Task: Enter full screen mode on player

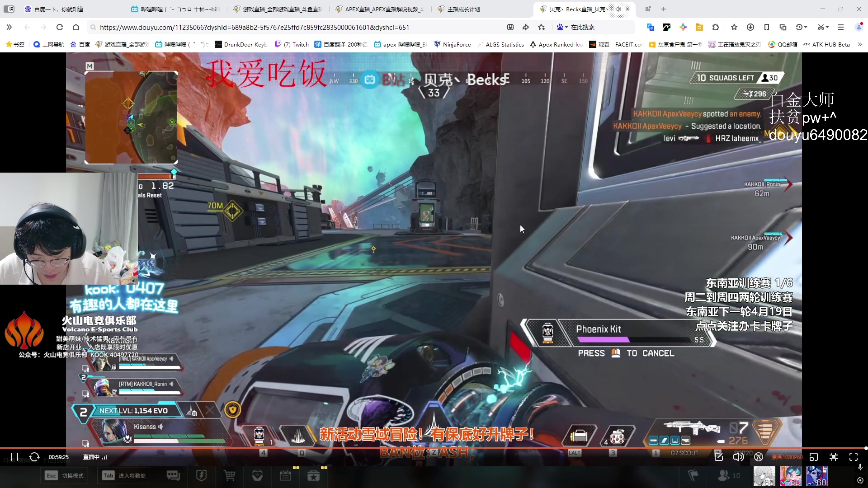Action: [854, 457]
